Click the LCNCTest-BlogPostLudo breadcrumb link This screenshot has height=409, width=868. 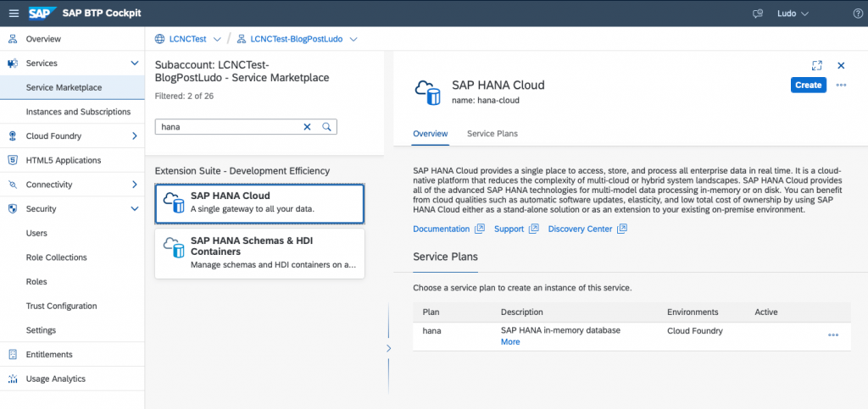pyautogui.click(x=297, y=39)
